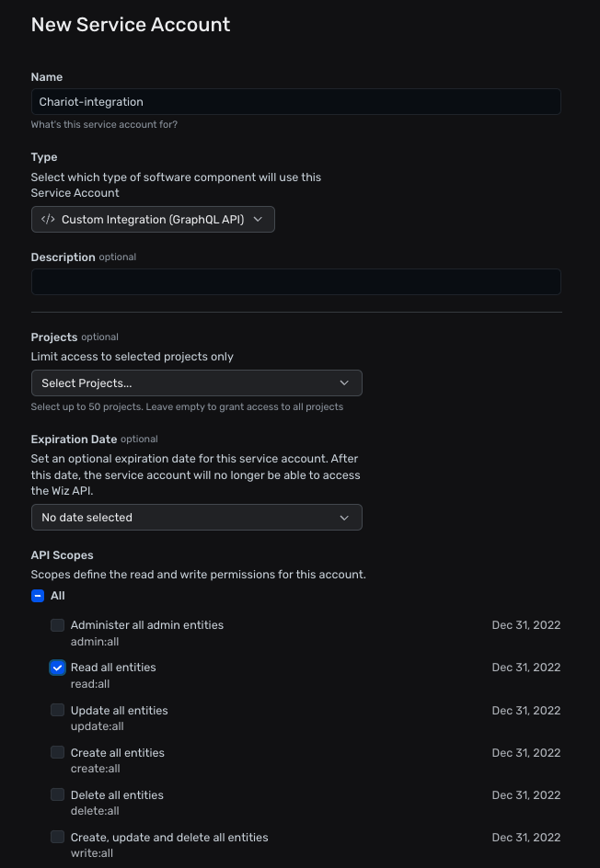Screen dimensions: 600x868
Task: Click the chevron arrow of Custom Integration dropdown
Action: coord(258,219)
